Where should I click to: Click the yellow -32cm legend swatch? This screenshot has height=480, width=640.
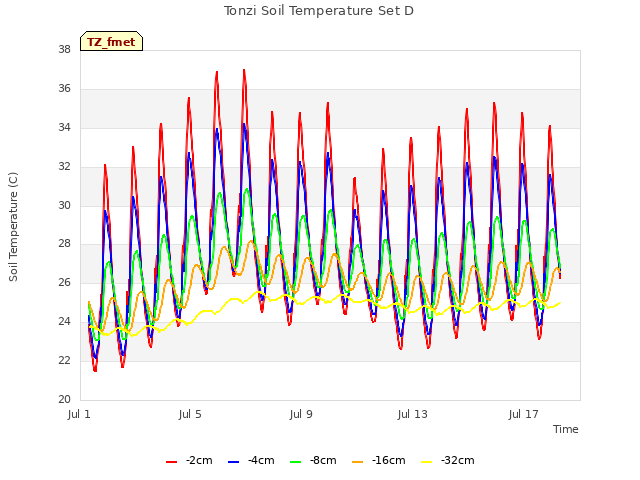point(427,462)
